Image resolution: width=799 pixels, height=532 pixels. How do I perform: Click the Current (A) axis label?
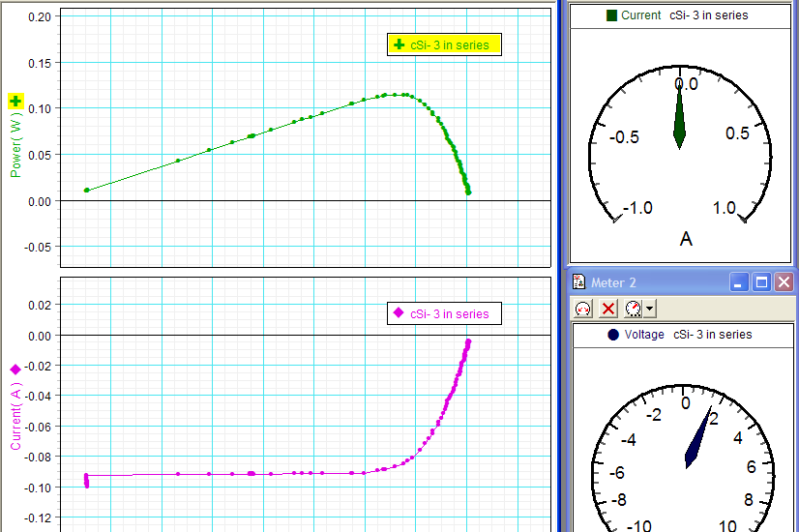15,416
